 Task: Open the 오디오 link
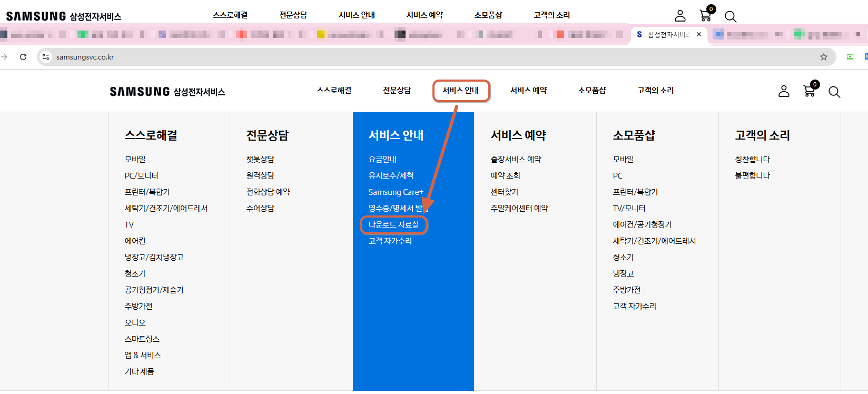[x=135, y=322]
